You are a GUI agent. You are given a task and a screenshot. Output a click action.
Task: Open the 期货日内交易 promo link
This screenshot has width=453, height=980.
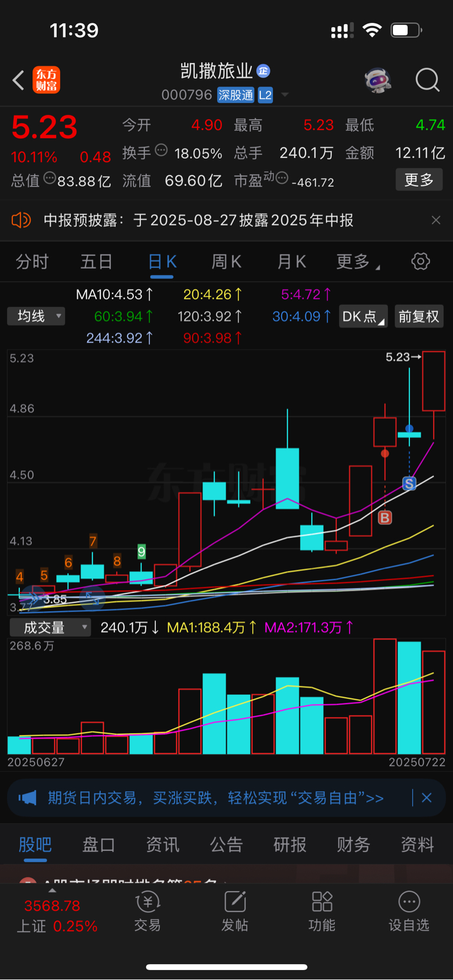[215, 798]
